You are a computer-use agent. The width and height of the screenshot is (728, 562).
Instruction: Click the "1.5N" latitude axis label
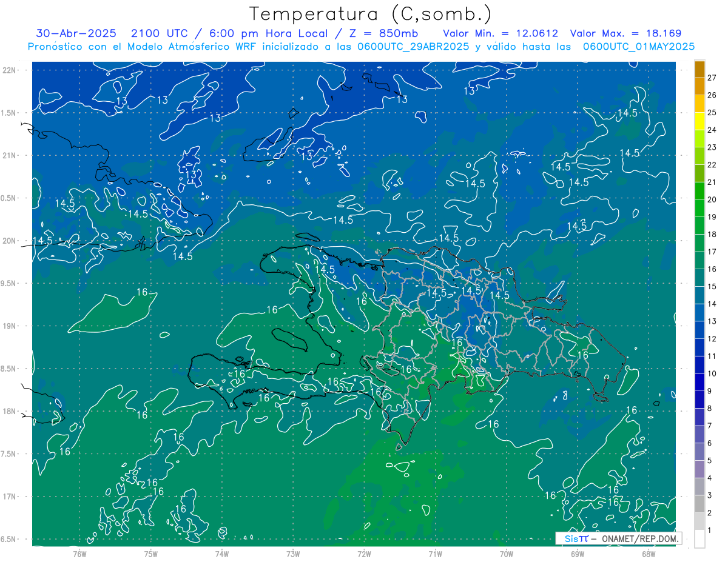[10, 113]
